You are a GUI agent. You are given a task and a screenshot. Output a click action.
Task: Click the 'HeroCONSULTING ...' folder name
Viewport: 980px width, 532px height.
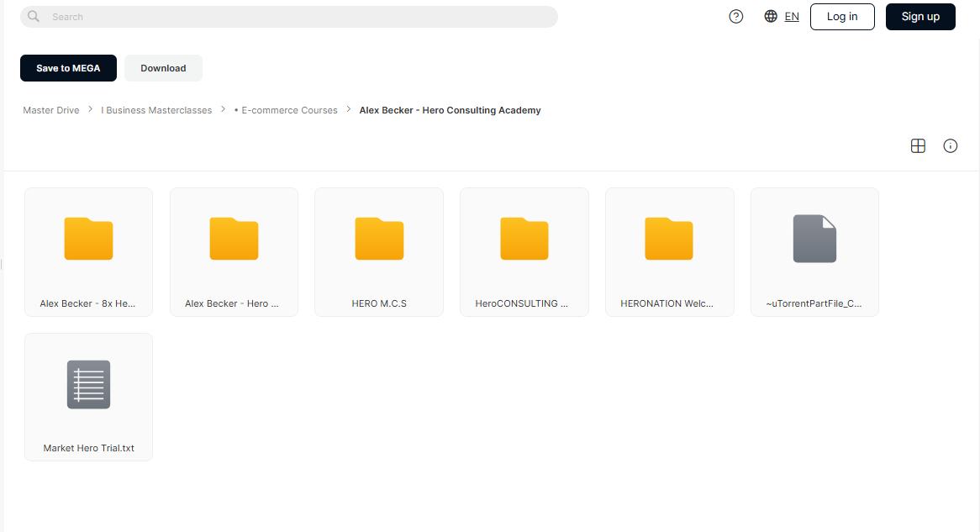(x=522, y=303)
